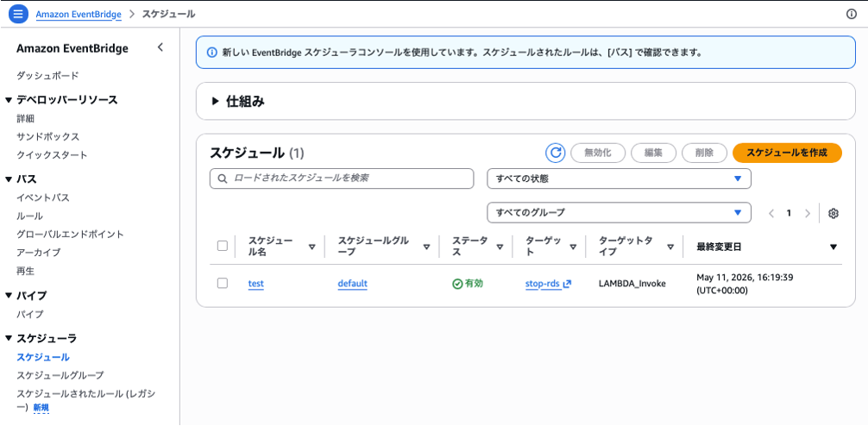Open イベントバス in sidebar
The width and height of the screenshot is (868, 426).
tap(43, 197)
